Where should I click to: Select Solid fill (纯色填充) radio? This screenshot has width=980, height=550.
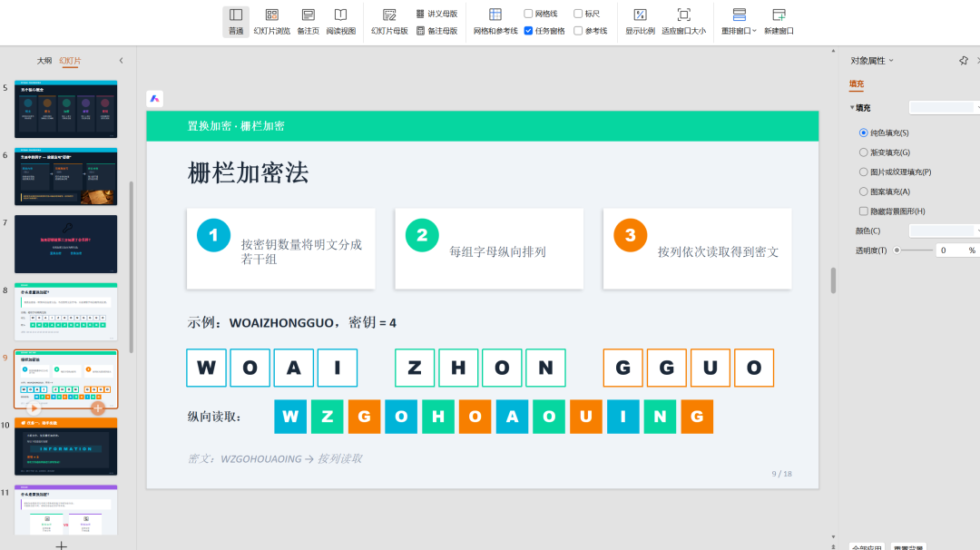tap(864, 133)
